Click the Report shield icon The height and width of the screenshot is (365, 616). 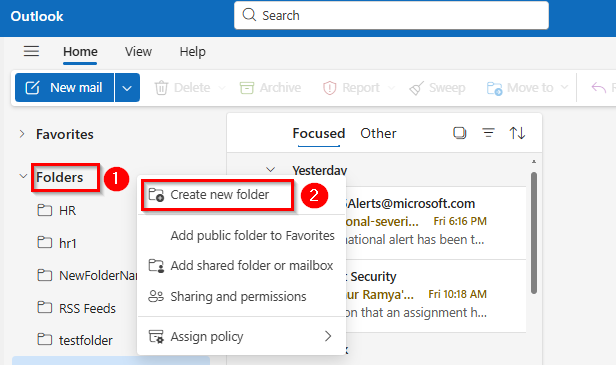(329, 88)
